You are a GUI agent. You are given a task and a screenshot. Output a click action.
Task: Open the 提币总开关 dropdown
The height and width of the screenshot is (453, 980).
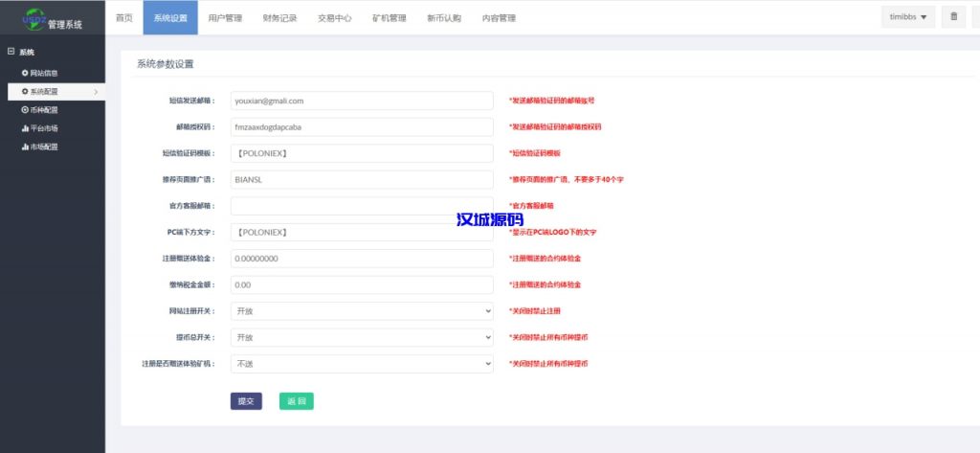[362, 337]
